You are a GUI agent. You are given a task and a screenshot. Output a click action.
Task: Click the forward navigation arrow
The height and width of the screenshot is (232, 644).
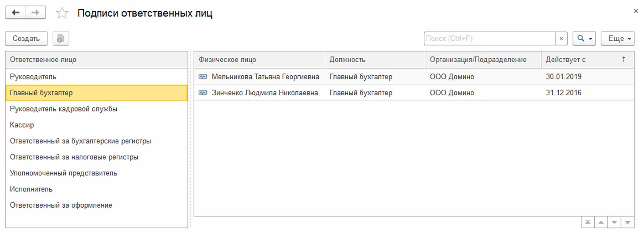coord(35,13)
